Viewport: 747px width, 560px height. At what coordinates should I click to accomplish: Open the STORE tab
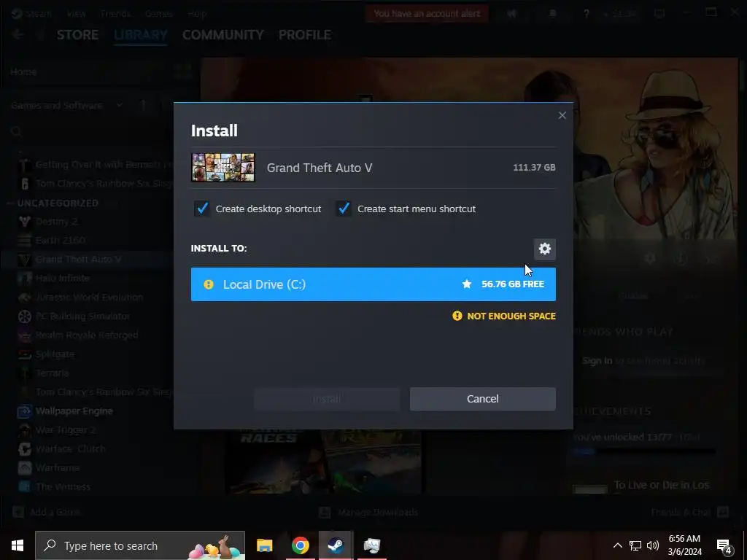(x=77, y=35)
